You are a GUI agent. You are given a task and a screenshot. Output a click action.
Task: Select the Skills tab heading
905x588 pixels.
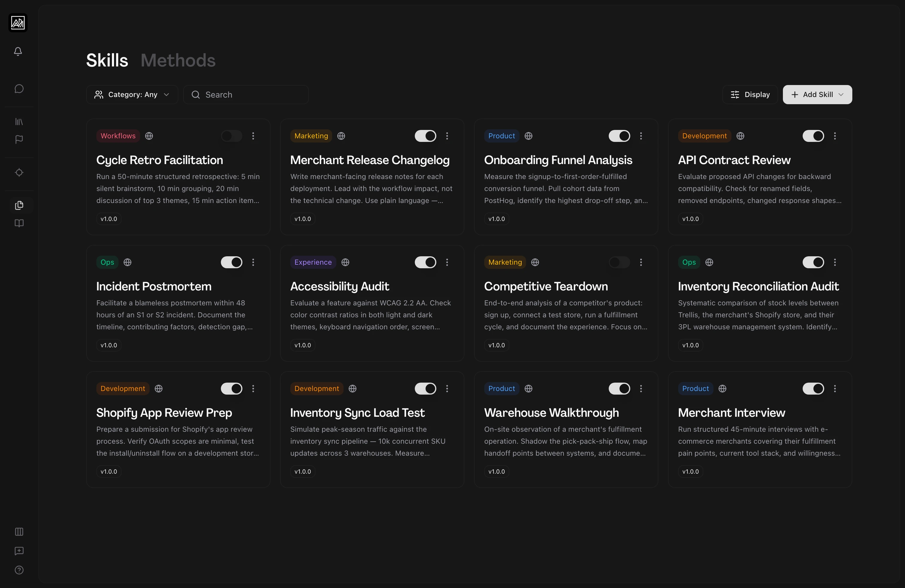tap(107, 60)
